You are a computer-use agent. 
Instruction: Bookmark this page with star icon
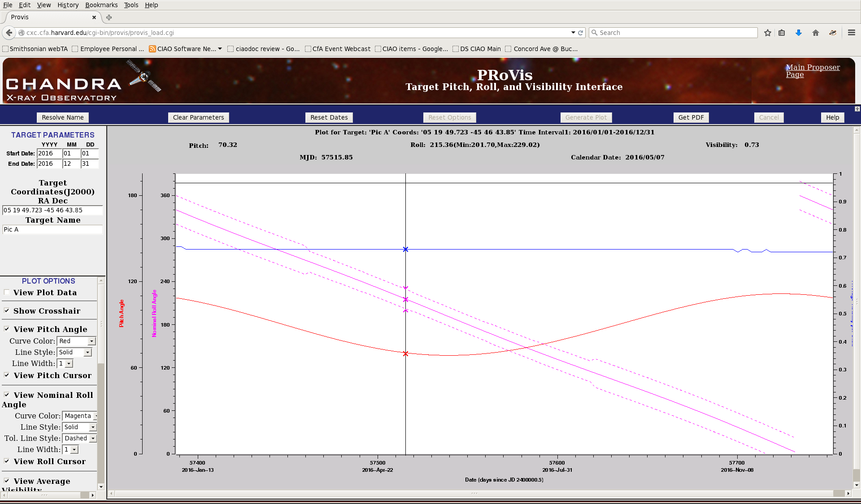768,33
